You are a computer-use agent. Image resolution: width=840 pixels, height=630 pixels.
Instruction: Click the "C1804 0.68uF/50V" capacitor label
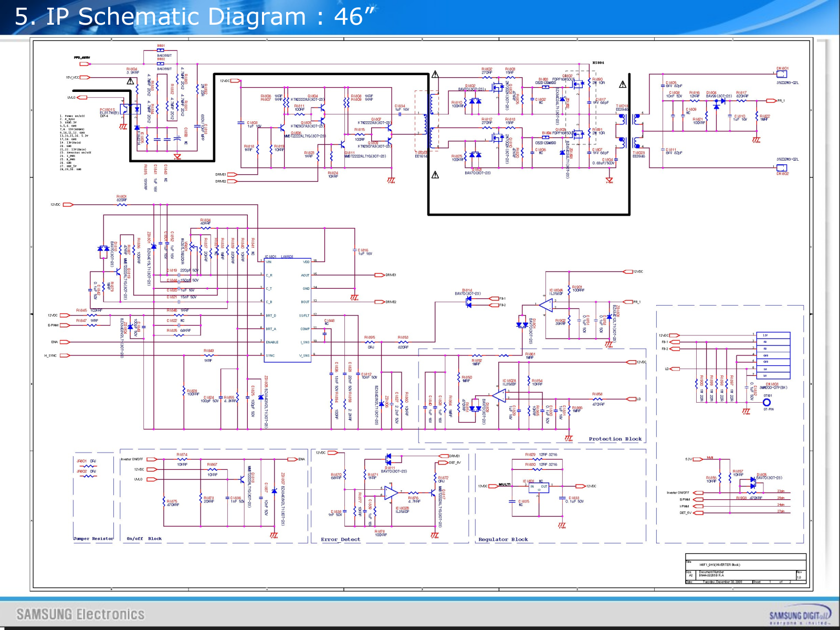point(604,161)
